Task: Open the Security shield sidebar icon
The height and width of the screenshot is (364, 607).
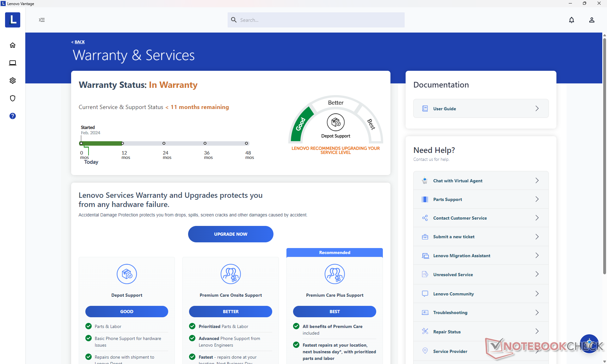Action: point(13,98)
